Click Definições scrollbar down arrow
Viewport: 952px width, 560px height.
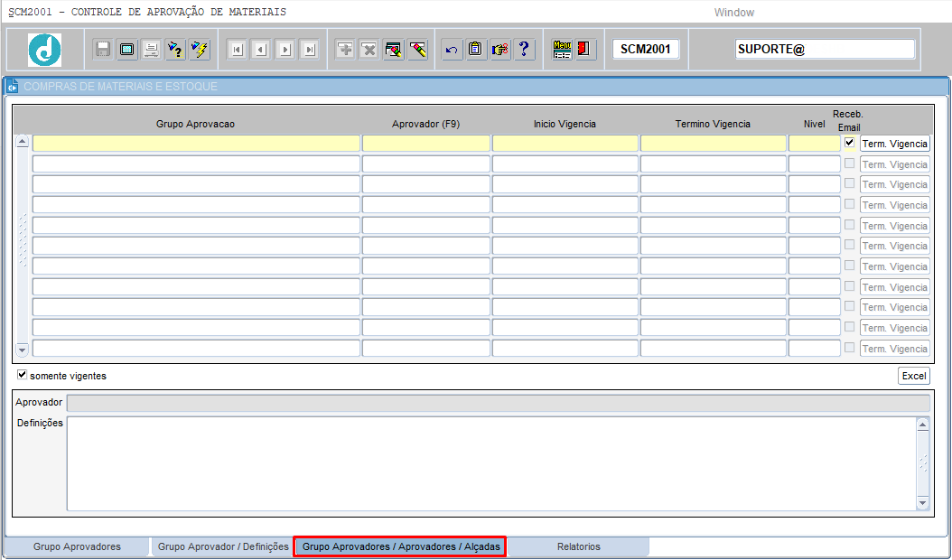pos(923,502)
